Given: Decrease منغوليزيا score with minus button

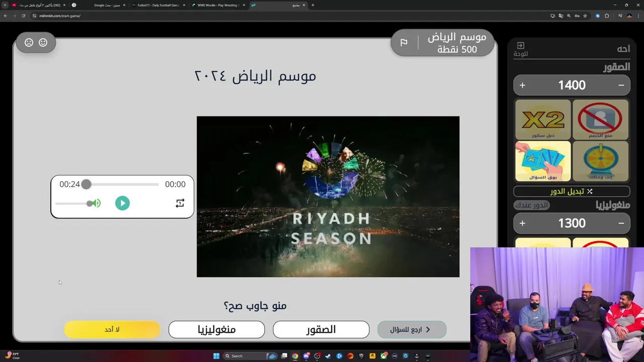Looking at the screenshot, I should [621, 223].
